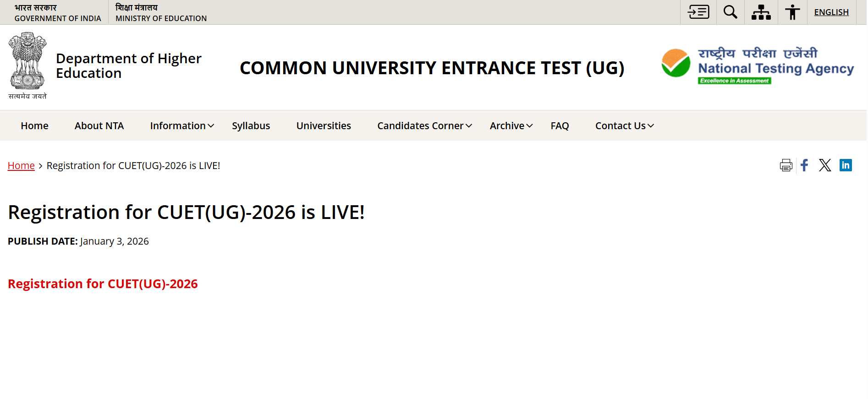This screenshot has width=868, height=399.
Task: Click the Home breadcrumb link
Action: (x=21, y=166)
